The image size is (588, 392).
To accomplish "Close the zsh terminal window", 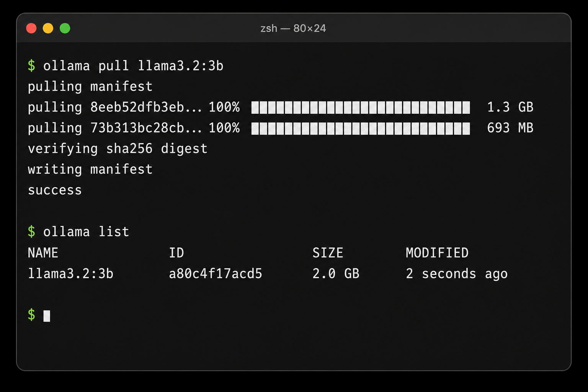I will (x=31, y=28).
